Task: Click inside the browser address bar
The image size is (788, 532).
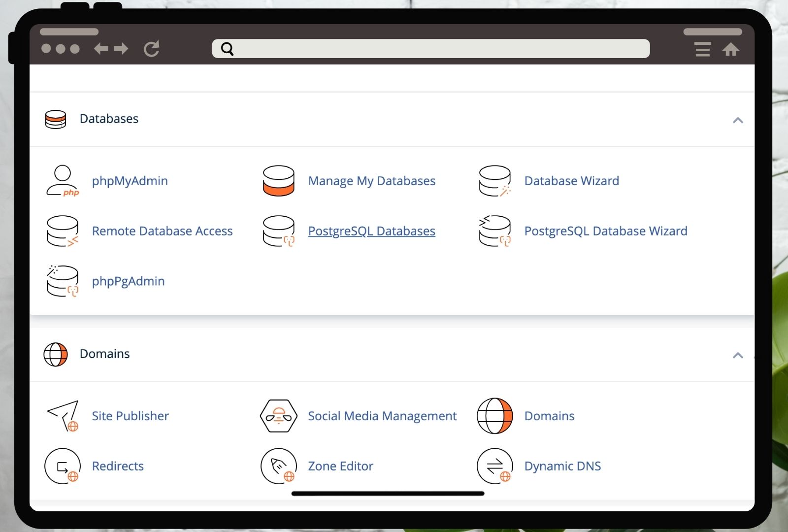Action: point(431,49)
